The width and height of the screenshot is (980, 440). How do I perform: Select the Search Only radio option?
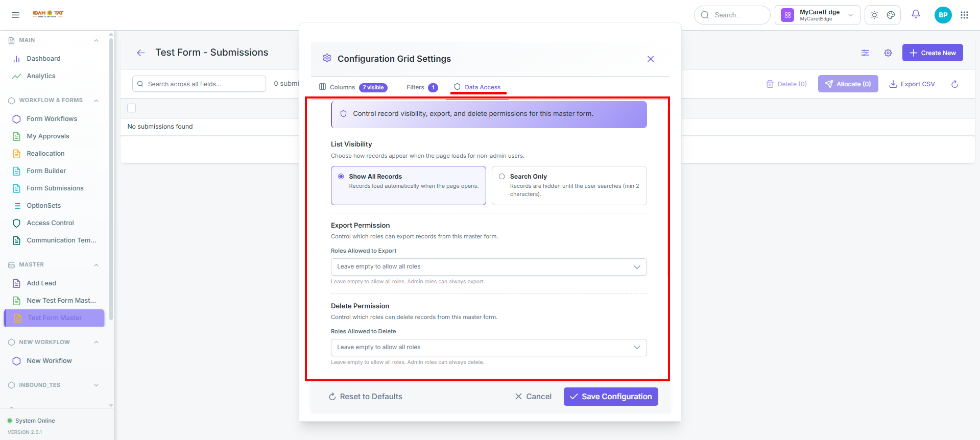tap(569, 185)
